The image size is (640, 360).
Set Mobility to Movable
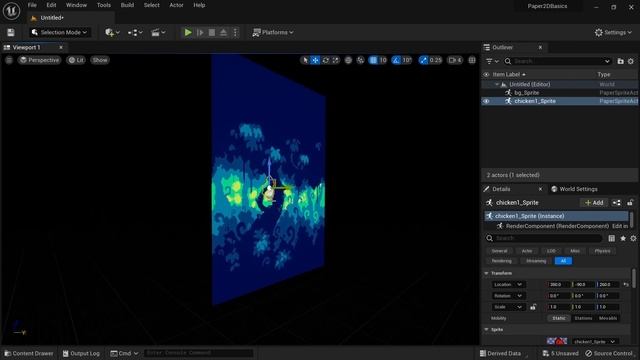(x=608, y=318)
